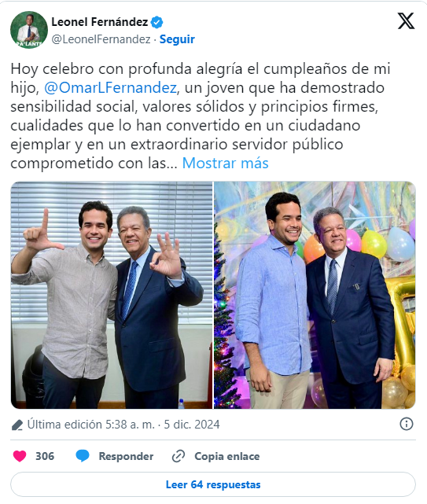Click the edit pencil icon
This screenshot has height=504, width=427.
tap(17, 425)
